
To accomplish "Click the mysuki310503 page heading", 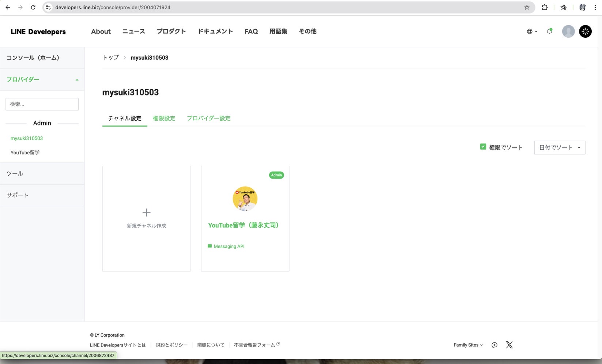I will [x=131, y=92].
